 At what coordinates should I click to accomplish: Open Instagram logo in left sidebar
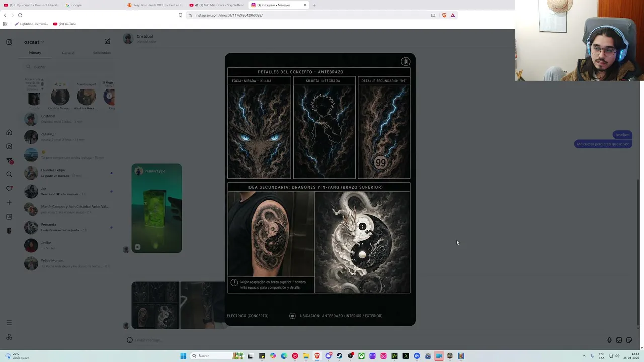click(9, 42)
